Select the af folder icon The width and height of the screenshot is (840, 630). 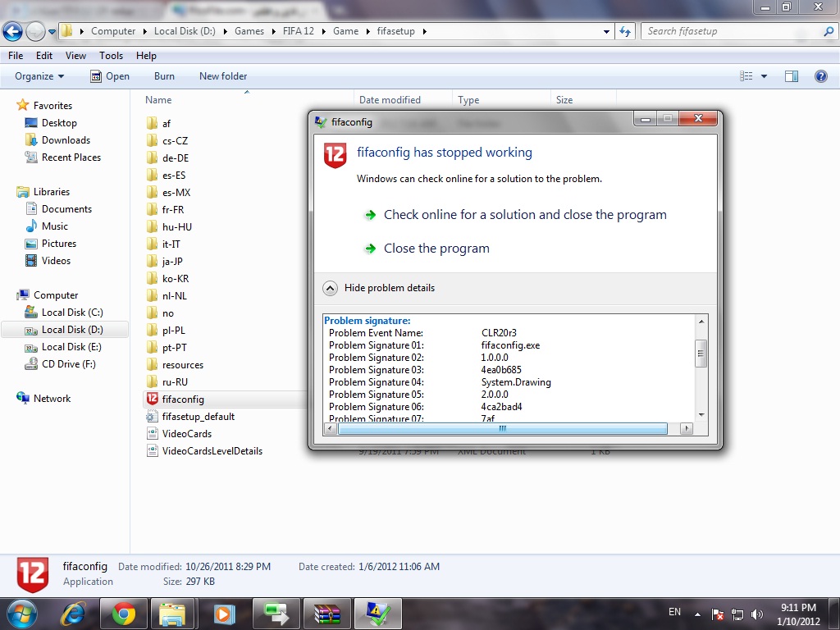[x=152, y=124]
